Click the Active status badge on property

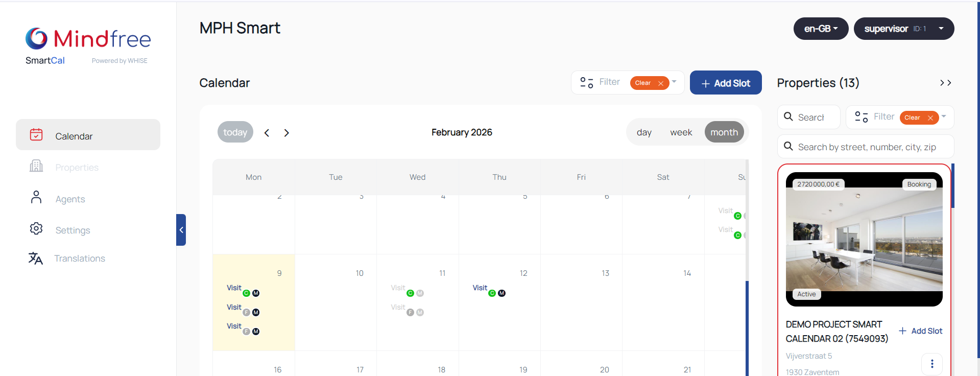(x=807, y=294)
